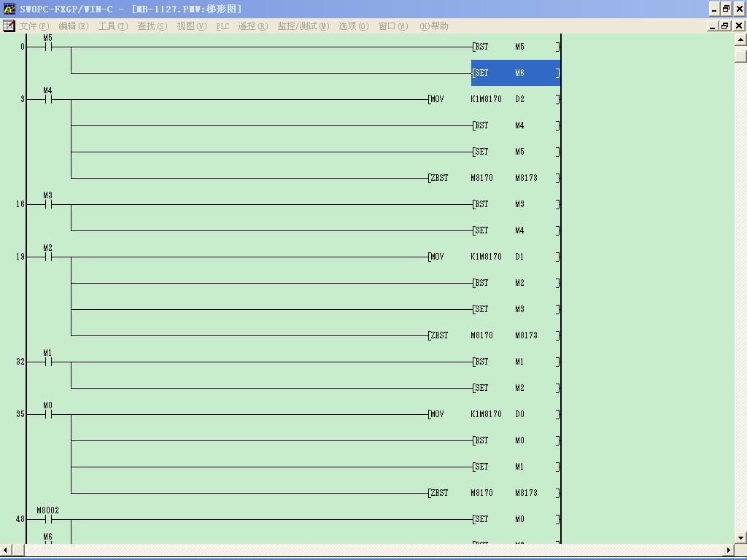The width and height of the screenshot is (747, 560).
Task: Select the M4 contact at step 3
Action: [x=48, y=99]
